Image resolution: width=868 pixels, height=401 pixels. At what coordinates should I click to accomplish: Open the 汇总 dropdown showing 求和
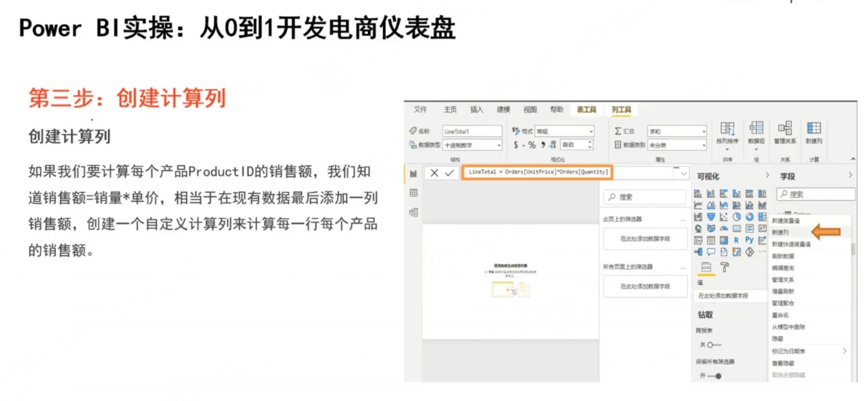pyautogui.click(x=677, y=131)
